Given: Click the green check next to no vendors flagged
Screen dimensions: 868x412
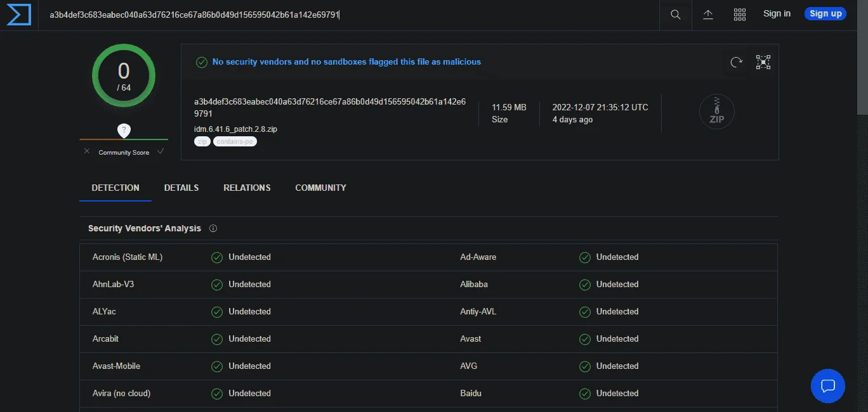Looking at the screenshot, I should tap(202, 62).
